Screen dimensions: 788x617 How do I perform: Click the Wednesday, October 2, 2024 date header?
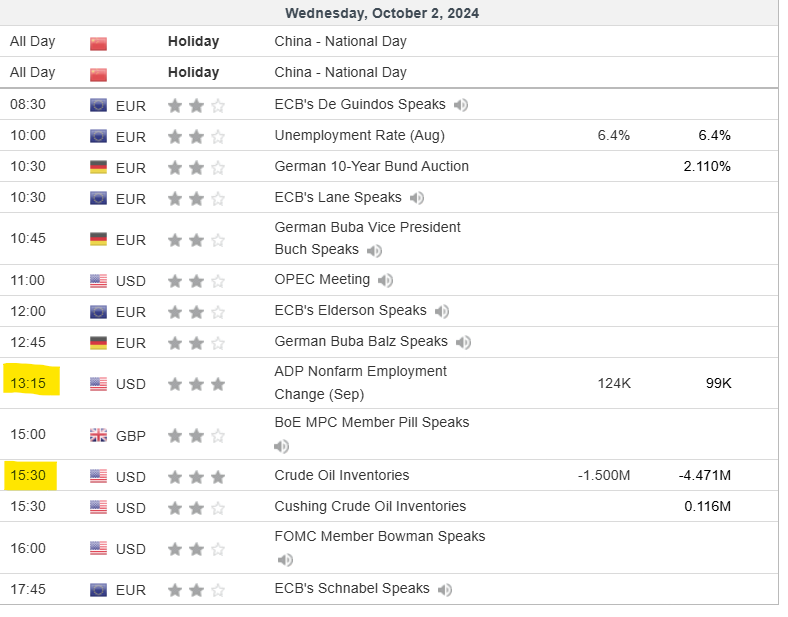pyautogui.click(x=381, y=13)
